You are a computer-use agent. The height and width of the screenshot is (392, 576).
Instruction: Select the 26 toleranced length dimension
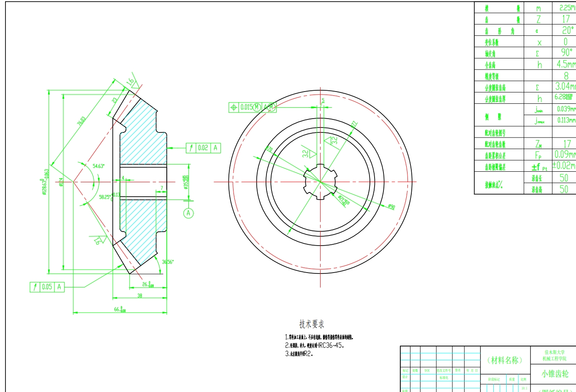[148, 284]
